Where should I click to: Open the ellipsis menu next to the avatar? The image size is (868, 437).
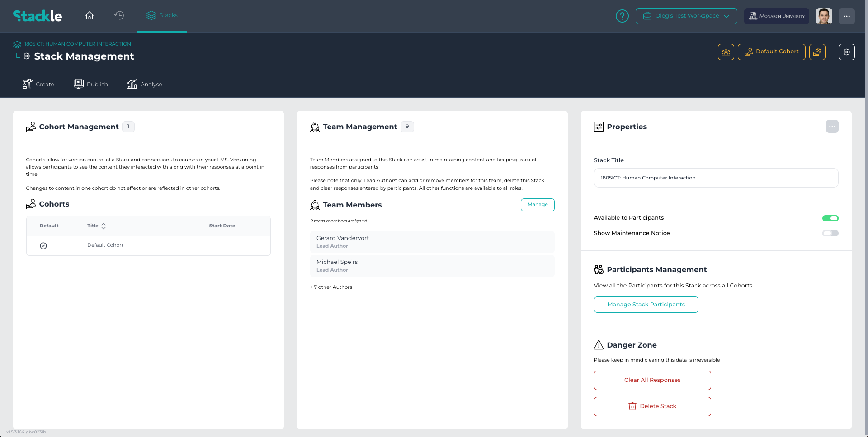847,16
